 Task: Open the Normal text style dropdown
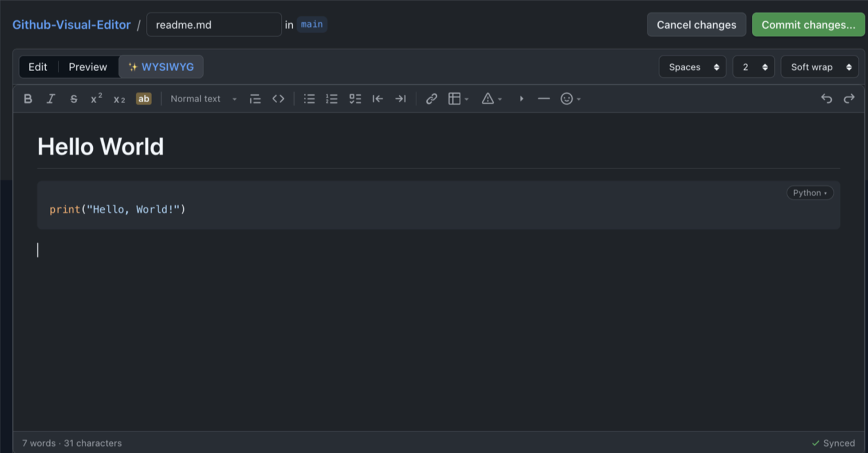coord(203,99)
